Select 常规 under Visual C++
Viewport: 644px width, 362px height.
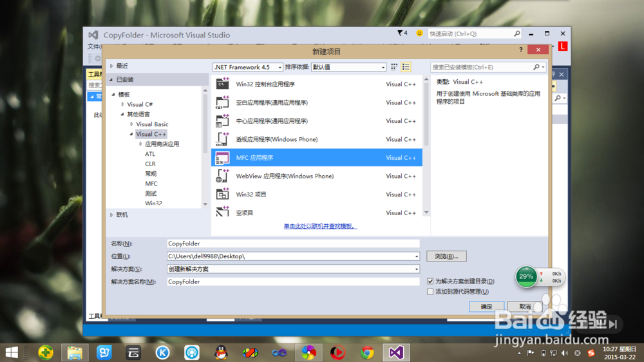coord(151,173)
